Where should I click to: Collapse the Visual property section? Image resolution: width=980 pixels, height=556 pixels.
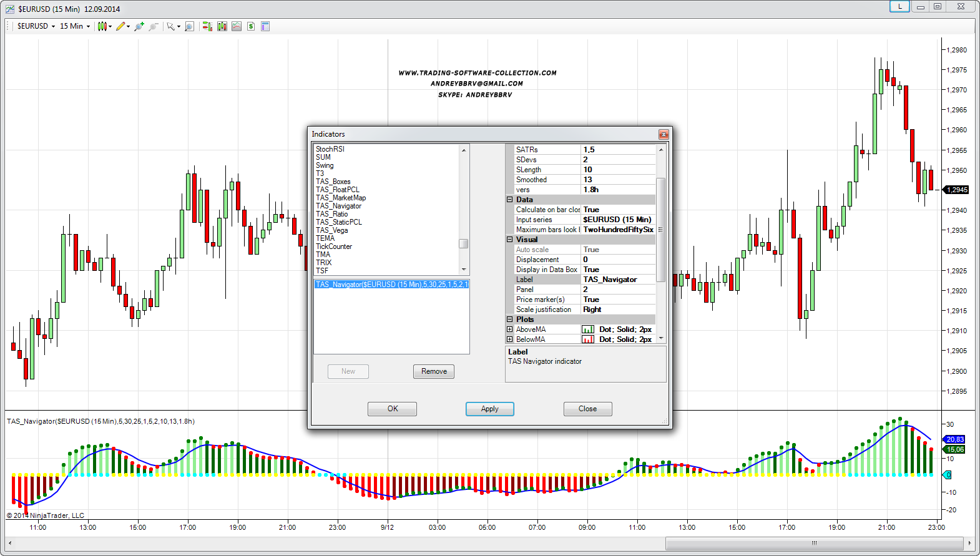click(509, 240)
